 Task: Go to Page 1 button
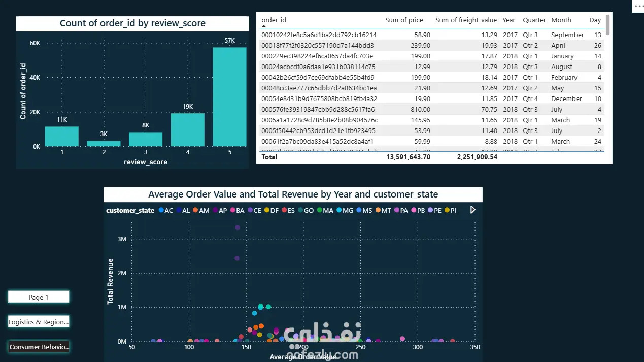39,297
